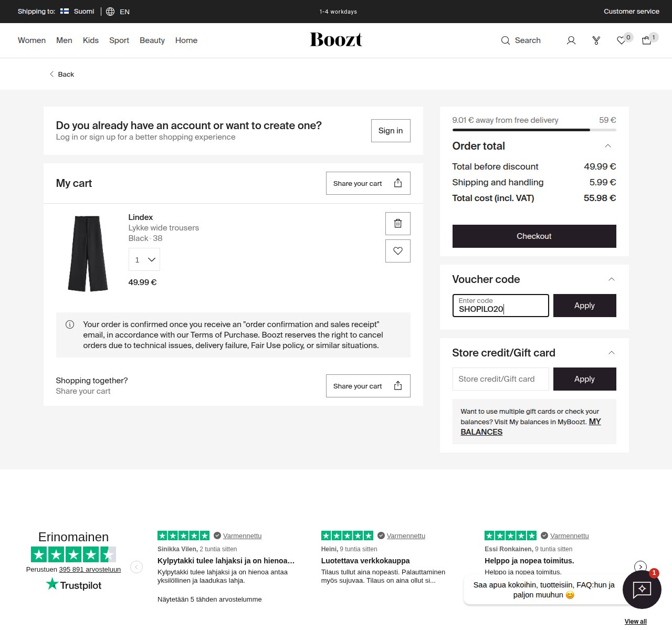Open the Women menu

[31, 40]
